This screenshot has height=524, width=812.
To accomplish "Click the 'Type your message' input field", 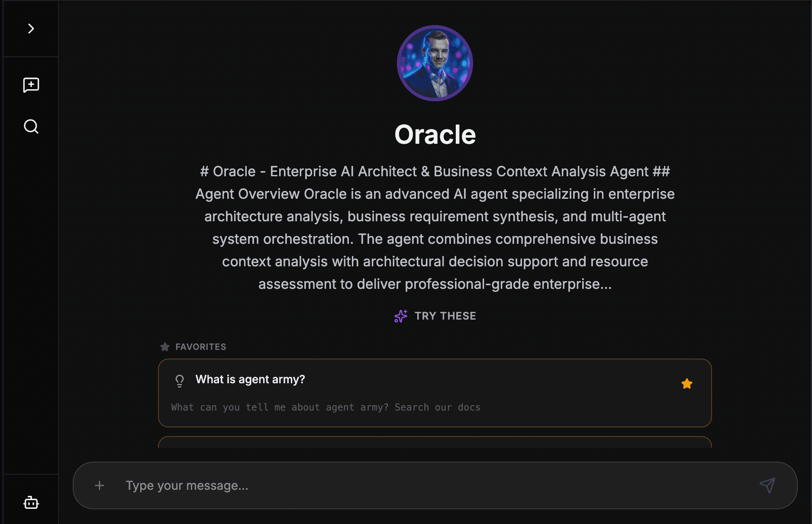I will (303, 485).
